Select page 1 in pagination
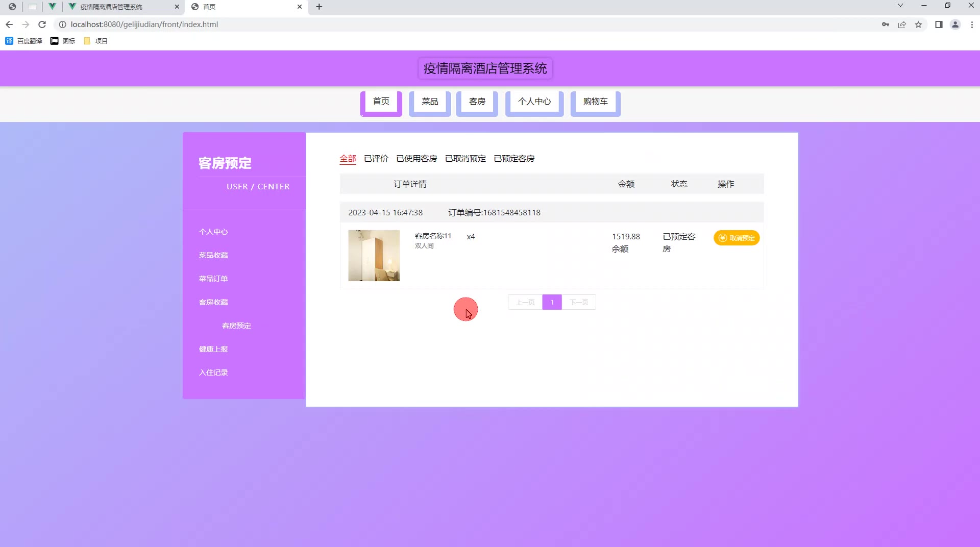Screen dimensions: 980x547 [552, 302]
